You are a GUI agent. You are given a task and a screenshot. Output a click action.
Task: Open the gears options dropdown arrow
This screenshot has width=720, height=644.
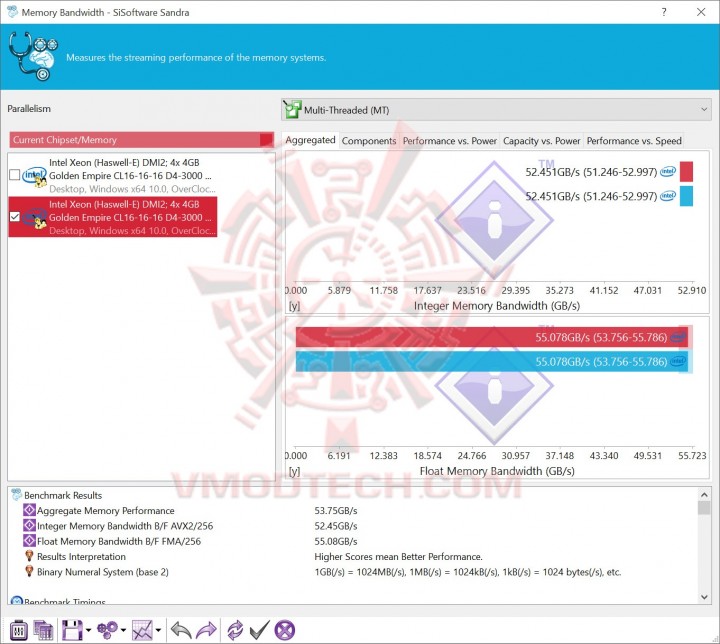(x=123, y=630)
